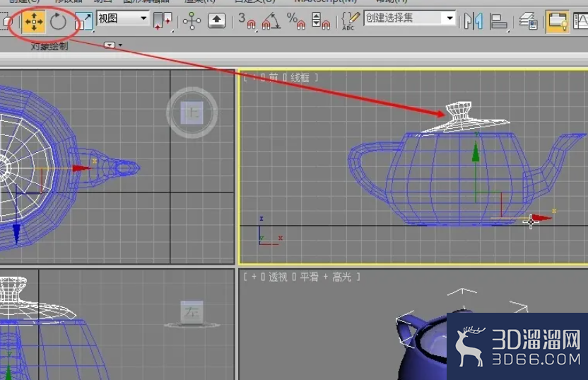The image size is (588, 380).
Task: Click green Y-axis gizmo arrow in front viewport
Action: click(x=476, y=152)
